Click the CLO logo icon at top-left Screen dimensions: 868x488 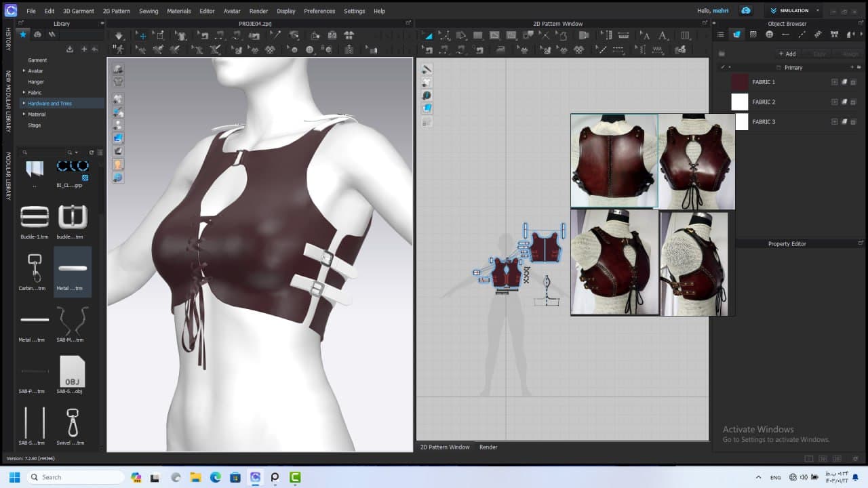(x=10, y=11)
